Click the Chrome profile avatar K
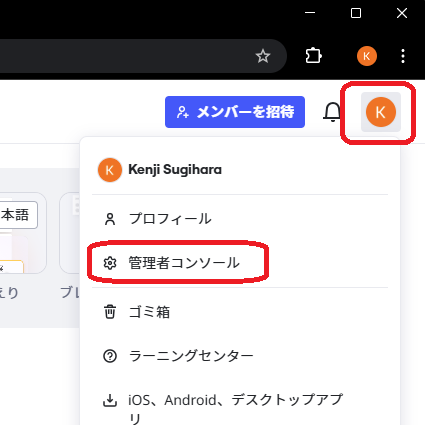 click(367, 56)
